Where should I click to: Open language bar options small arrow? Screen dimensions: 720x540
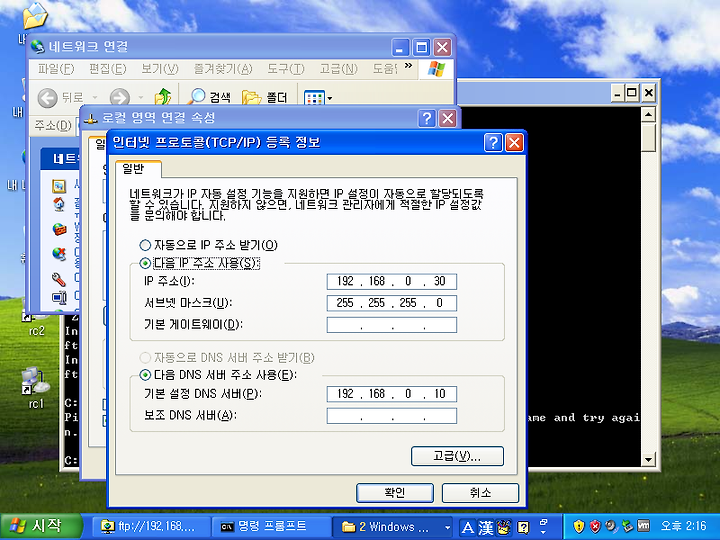(x=544, y=530)
